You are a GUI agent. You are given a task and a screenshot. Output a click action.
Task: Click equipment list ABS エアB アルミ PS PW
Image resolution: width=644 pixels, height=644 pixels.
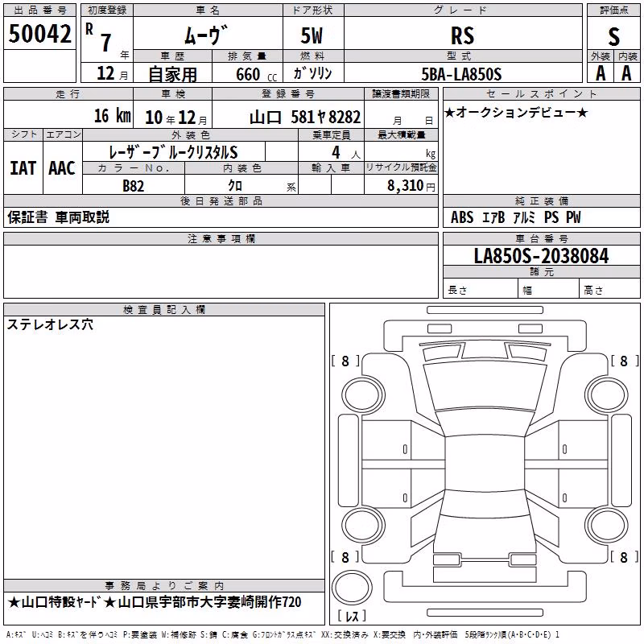pyautogui.click(x=516, y=217)
